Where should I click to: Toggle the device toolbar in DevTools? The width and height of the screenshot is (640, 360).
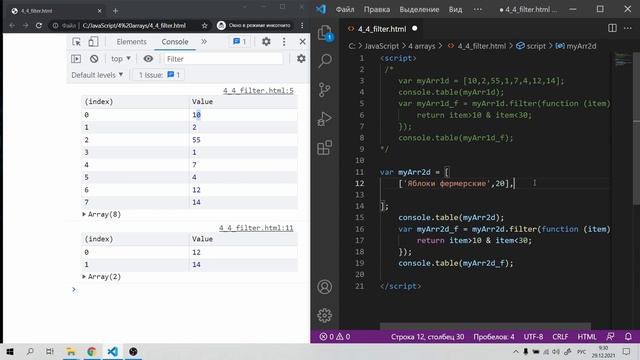pyautogui.click(x=93, y=42)
